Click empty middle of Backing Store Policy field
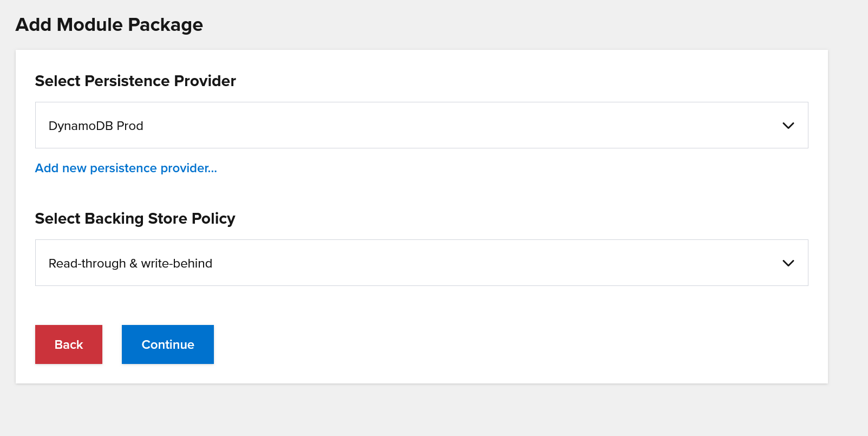 (x=487, y=263)
